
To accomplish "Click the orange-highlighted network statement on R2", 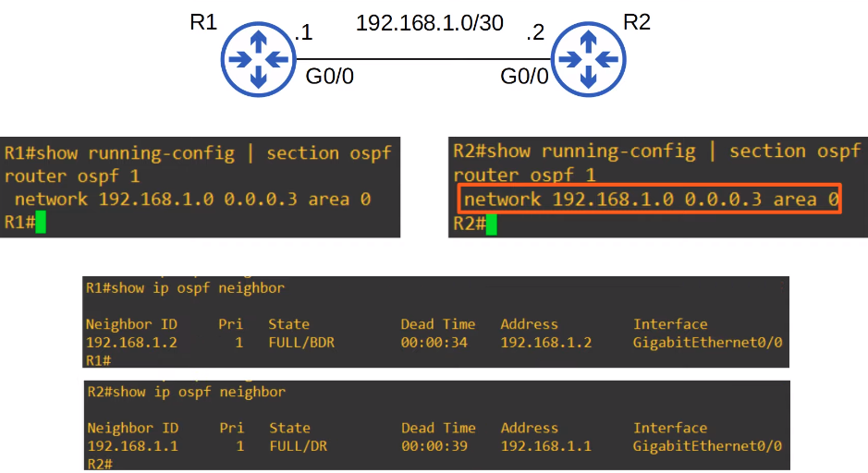I will coord(650,200).
